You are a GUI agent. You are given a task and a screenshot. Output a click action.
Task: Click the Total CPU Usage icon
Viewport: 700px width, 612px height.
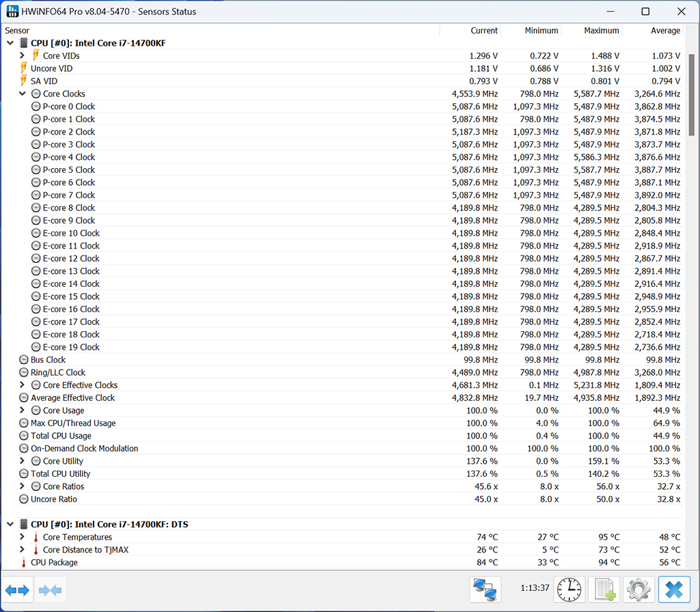coord(24,435)
